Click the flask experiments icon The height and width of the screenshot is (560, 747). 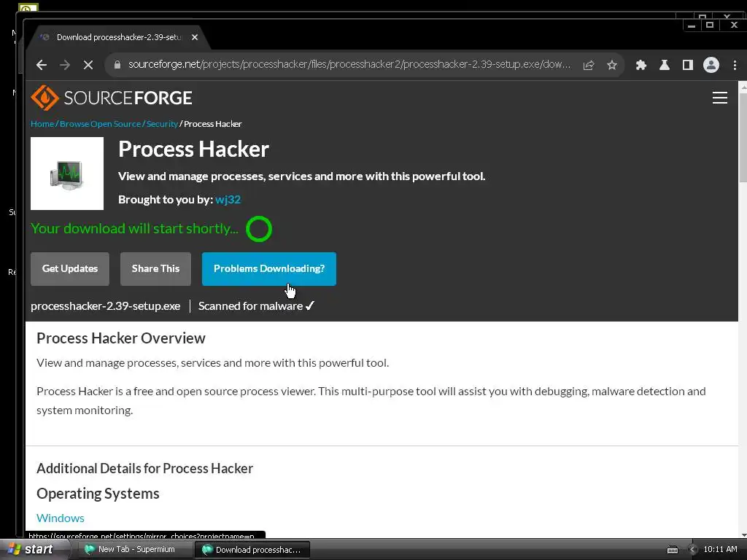click(664, 65)
